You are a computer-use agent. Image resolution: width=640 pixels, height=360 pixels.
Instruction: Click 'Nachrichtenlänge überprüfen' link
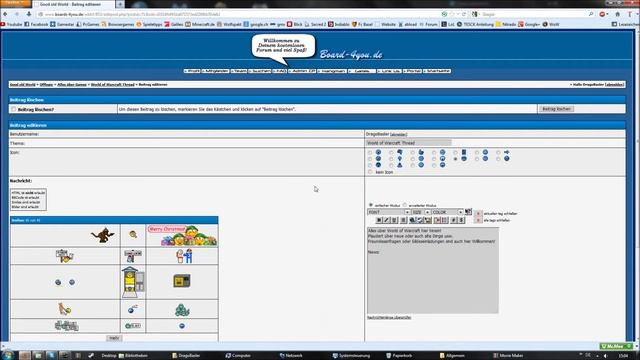389,318
